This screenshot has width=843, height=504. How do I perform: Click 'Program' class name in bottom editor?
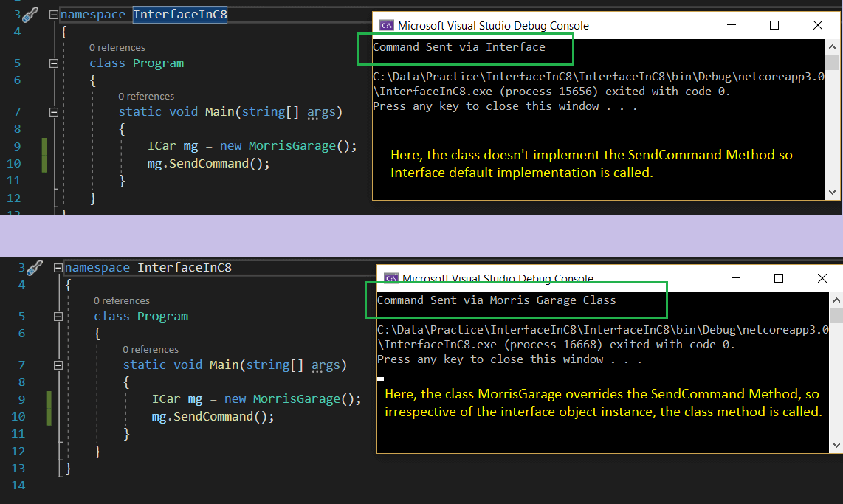162,317
